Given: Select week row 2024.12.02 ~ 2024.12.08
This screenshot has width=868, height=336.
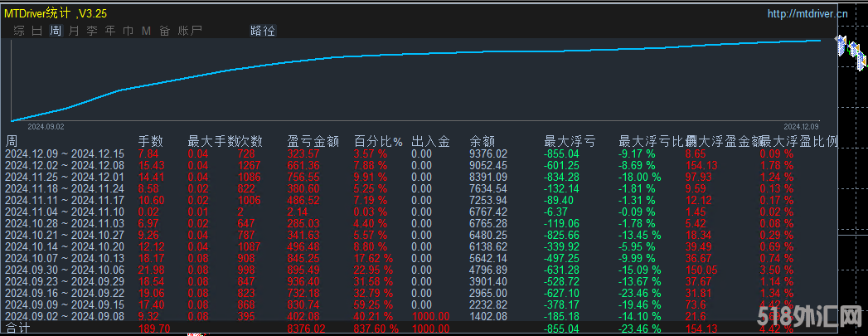Looking at the screenshot, I should click(x=420, y=165).
